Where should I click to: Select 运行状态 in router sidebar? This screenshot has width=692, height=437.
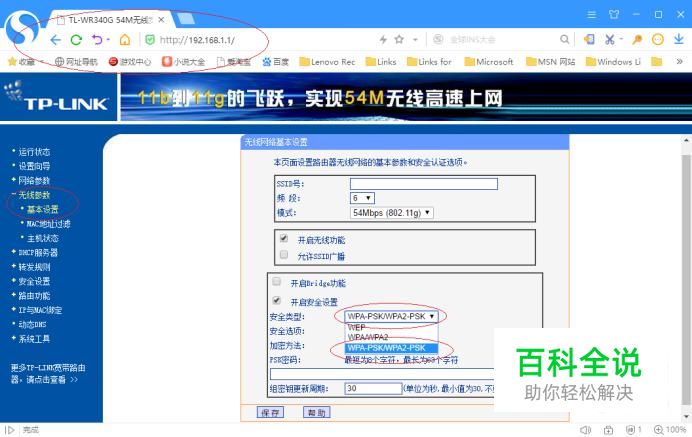coord(34,152)
